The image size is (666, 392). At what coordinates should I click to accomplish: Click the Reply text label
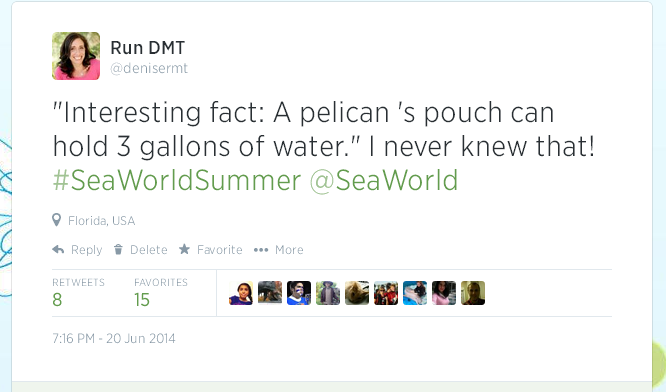(87, 250)
